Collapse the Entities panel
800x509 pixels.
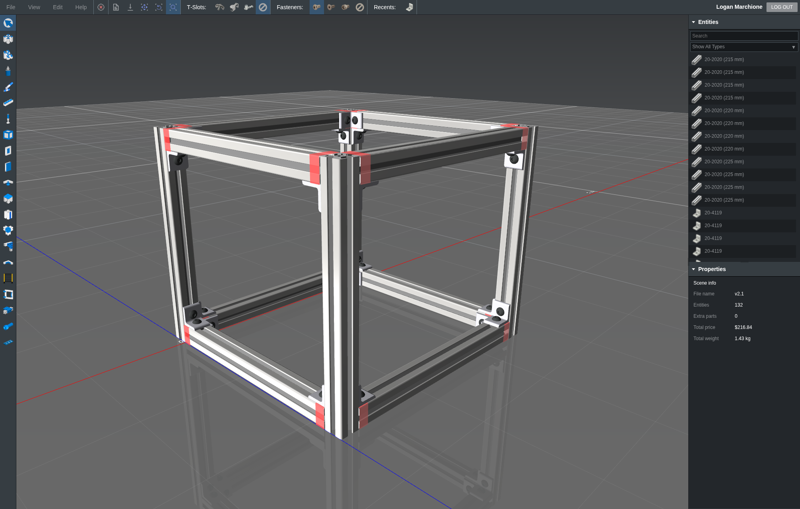694,22
